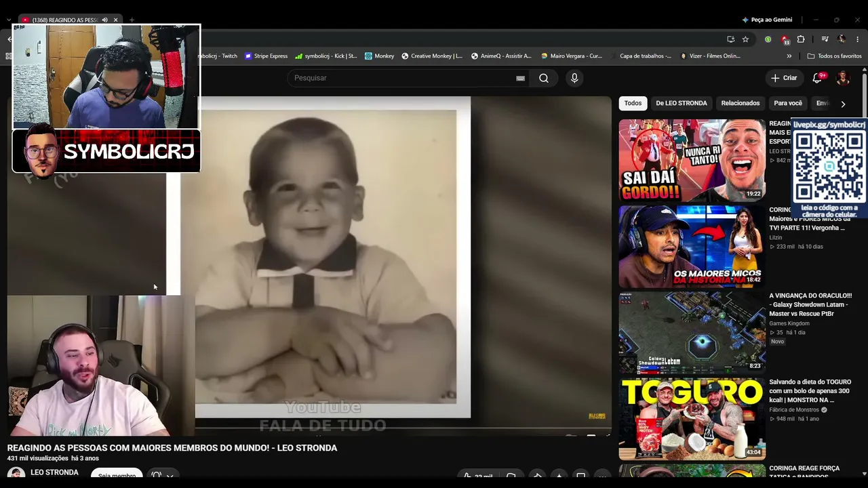Open a new browser tab
This screenshot has height=488, width=868.
coord(132,20)
